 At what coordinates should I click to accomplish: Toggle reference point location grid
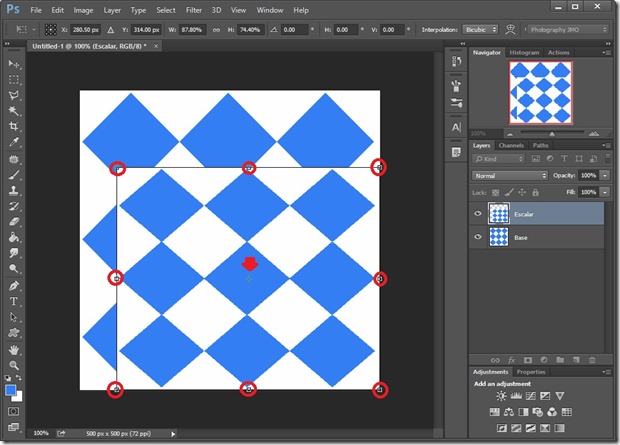pyautogui.click(x=51, y=30)
